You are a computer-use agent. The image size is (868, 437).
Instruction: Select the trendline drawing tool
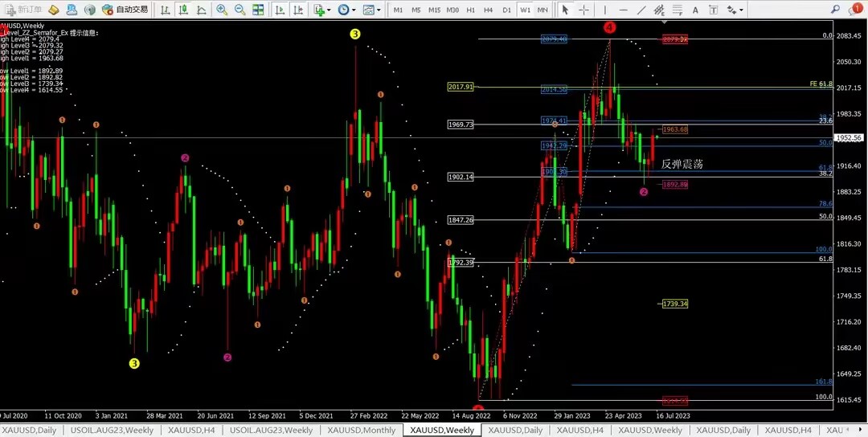[641, 10]
